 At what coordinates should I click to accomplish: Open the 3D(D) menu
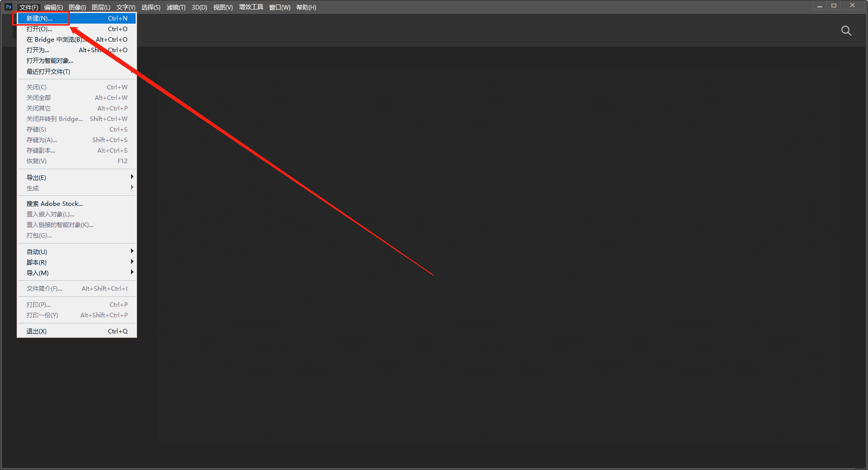(199, 7)
